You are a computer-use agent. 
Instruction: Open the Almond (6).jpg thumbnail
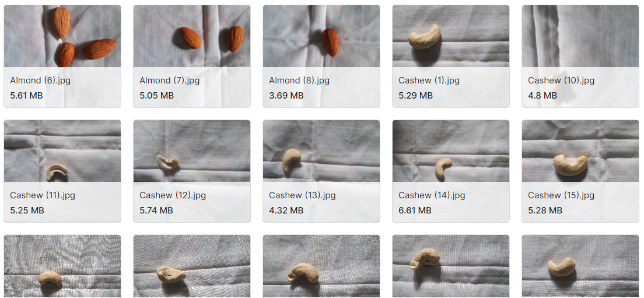[62, 36]
